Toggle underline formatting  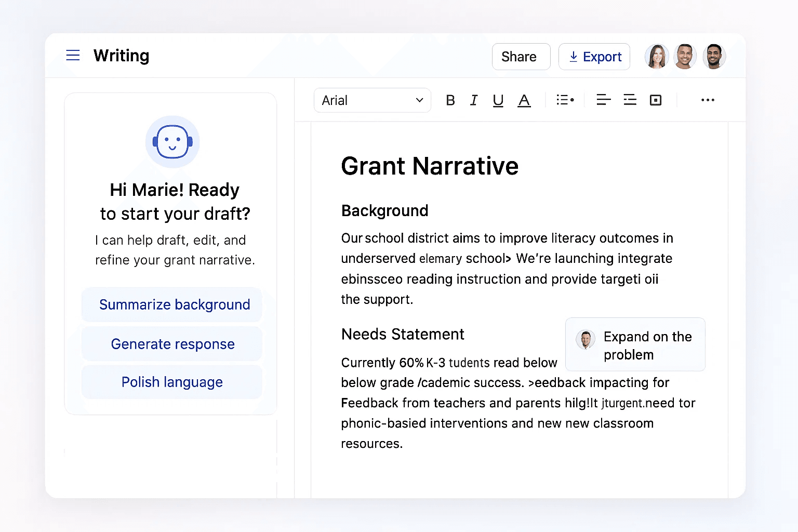coord(498,100)
